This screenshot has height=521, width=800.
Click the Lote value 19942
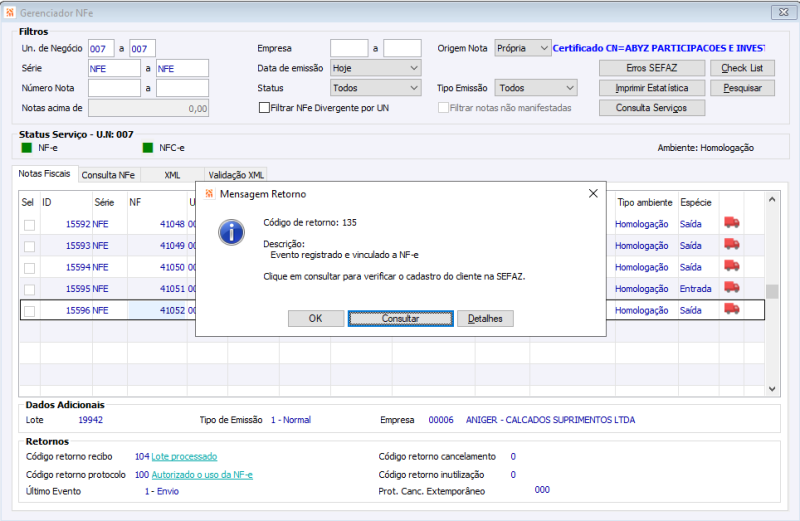pos(90,420)
